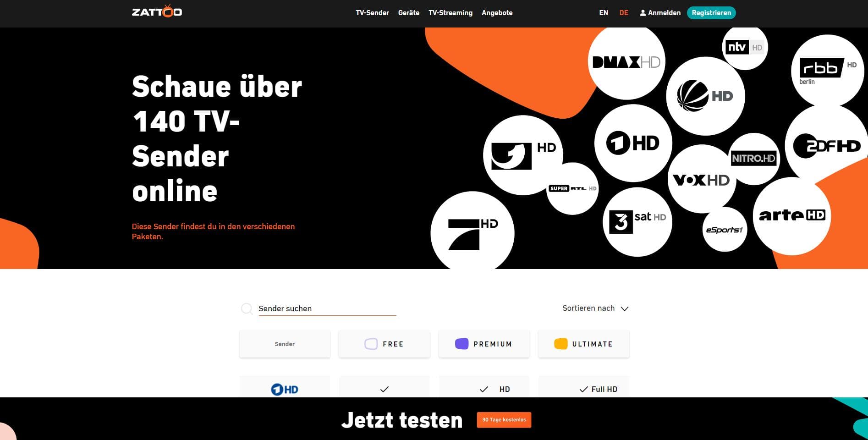
Task: Click into the Sender suchen field
Action: click(327, 308)
